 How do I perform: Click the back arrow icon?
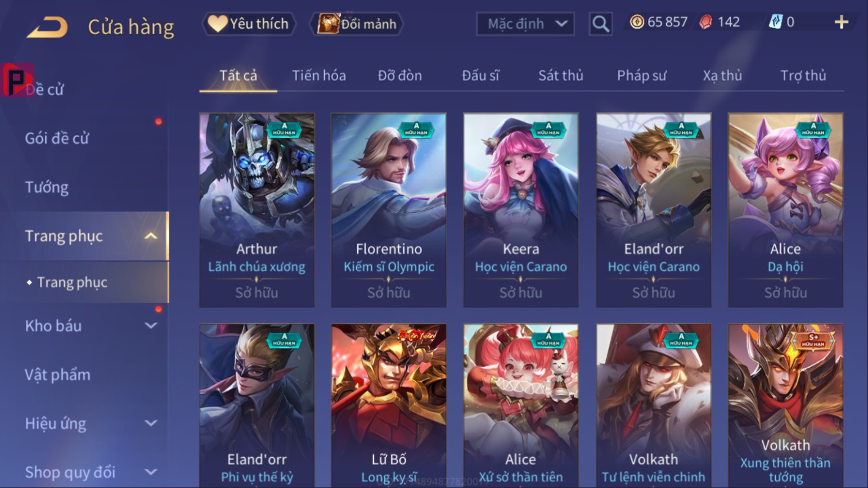click(x=47, y=26)
